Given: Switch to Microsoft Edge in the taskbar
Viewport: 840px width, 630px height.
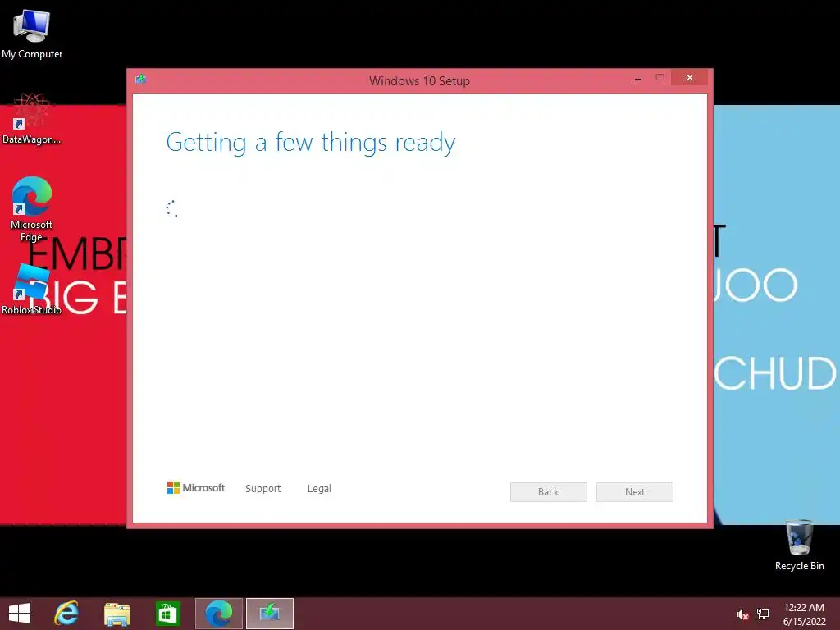Looking at the screenshot, I should click(x=218, y=614).
